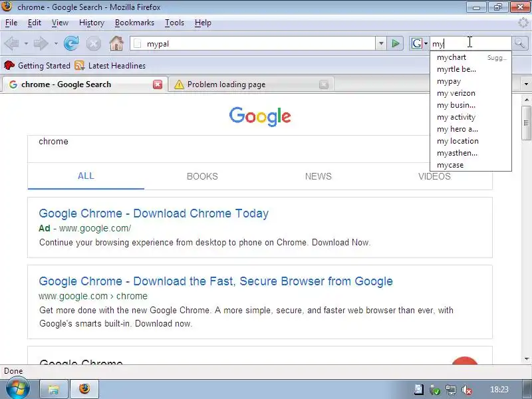The height and width of the screenshot is (399, 532).
Task: Click the Google search field with chrome
Action: tap(259, 148)
